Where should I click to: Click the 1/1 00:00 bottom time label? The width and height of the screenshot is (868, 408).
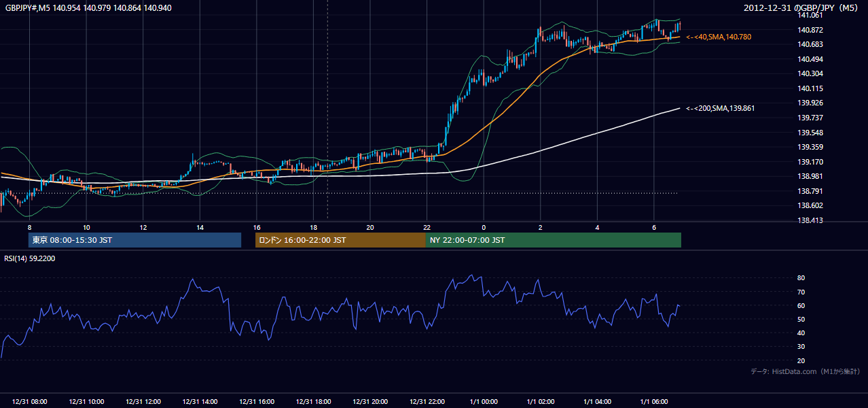tap(484, 402)
